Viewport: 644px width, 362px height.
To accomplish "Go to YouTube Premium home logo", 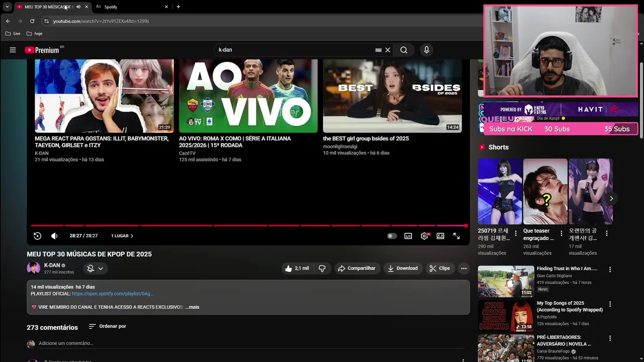I will tap(43, 50).
